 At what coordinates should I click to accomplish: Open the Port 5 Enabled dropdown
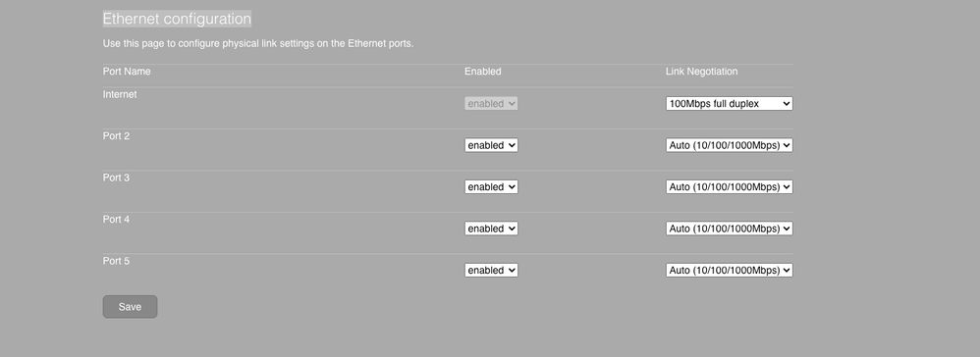(x=491, y=271)
